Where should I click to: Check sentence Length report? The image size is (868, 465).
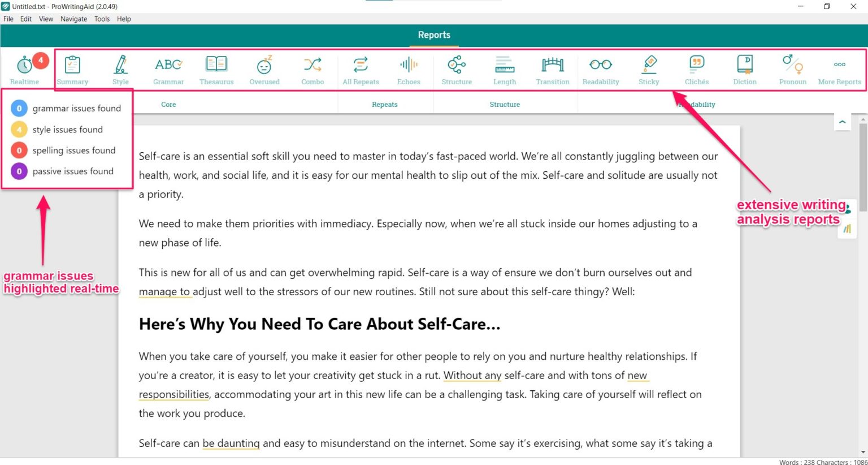tap(504, 68)
